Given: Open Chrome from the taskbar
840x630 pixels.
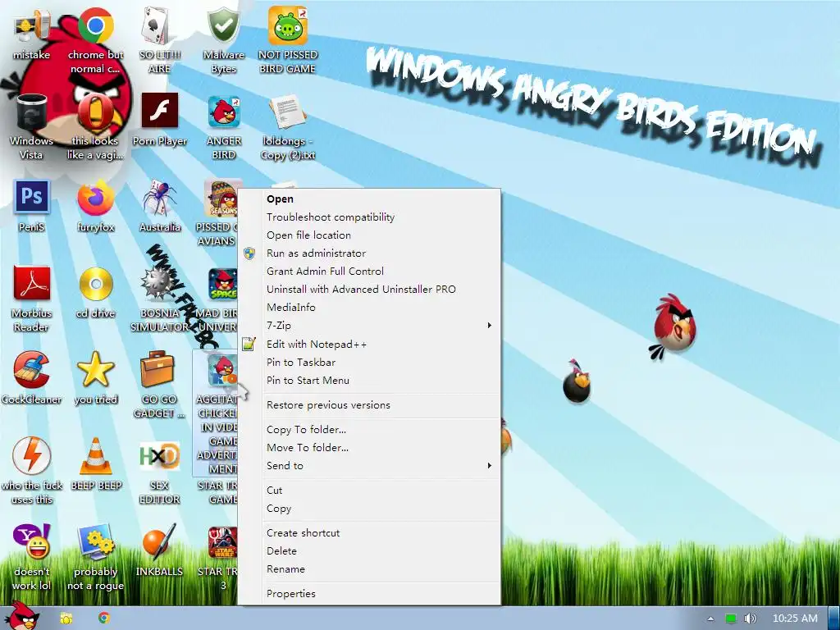Looking at the screenshot, I should pos(104,619).
